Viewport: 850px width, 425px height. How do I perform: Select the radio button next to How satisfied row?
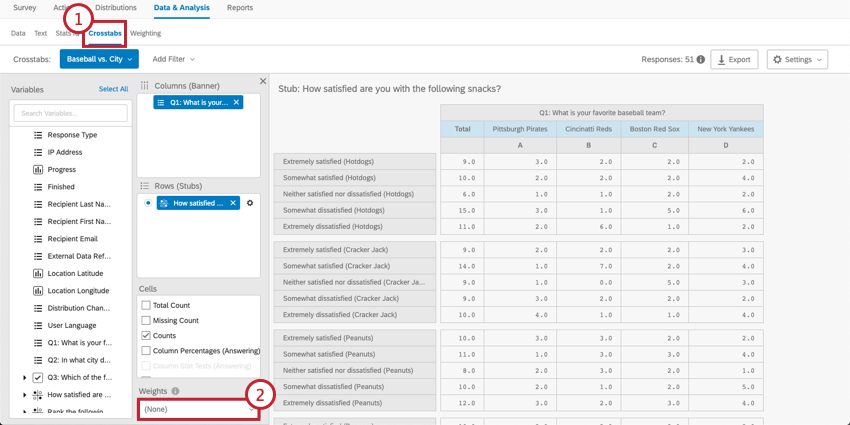[x=149, y=203]
